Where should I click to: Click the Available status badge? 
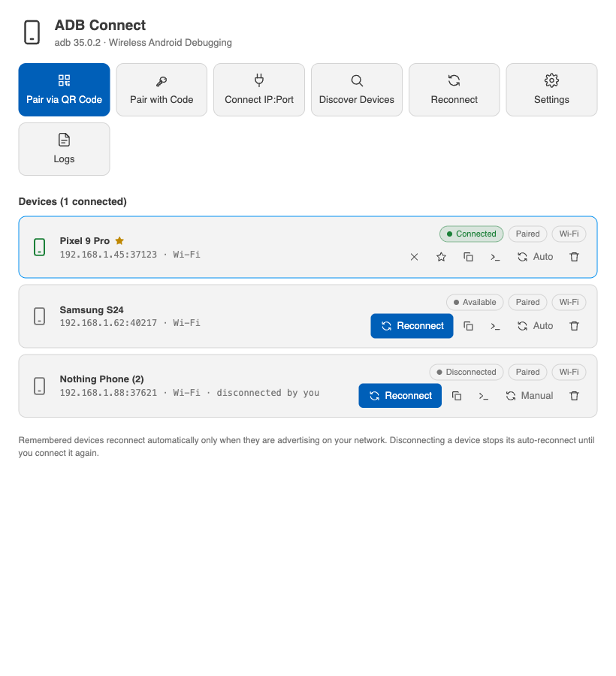[x=475, y=302]
